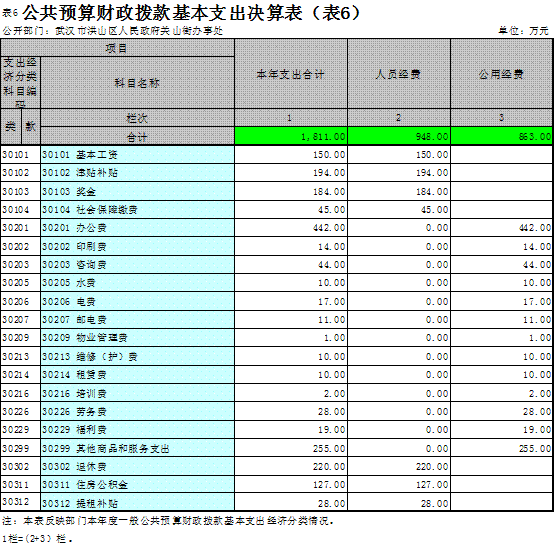Click the 人员经费 column header

[399, 74]
